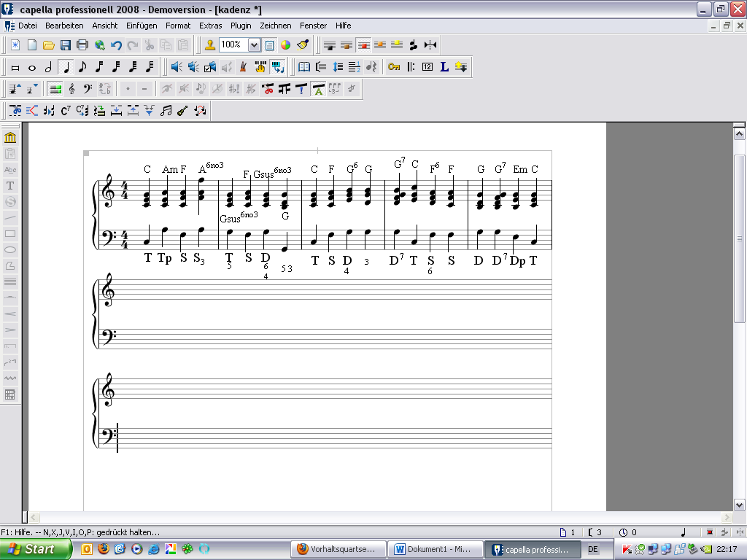The width and height of the screenshot is (747, 560).
Task: Toggle the half note value button
Action: click(49, 67)
